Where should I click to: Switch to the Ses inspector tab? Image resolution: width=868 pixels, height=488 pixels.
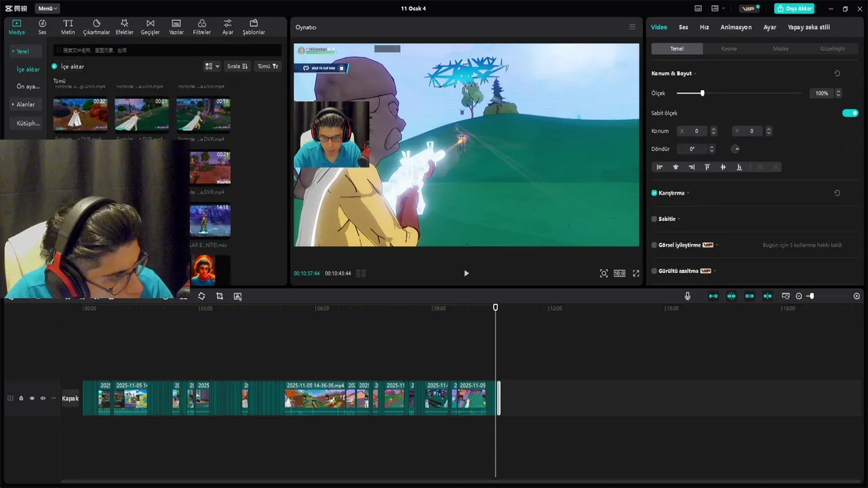point(684,27)
